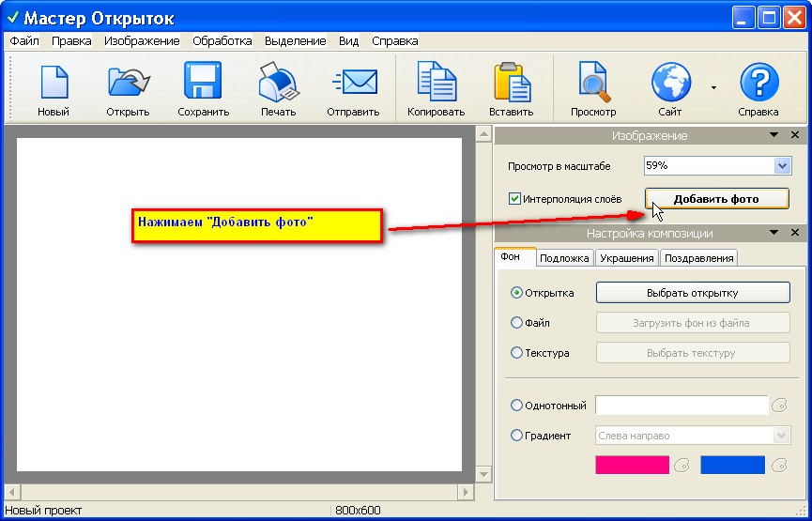This screenshot has height=521, width=812.
Task: Open the Выделение menu
Action: [295, 41]
